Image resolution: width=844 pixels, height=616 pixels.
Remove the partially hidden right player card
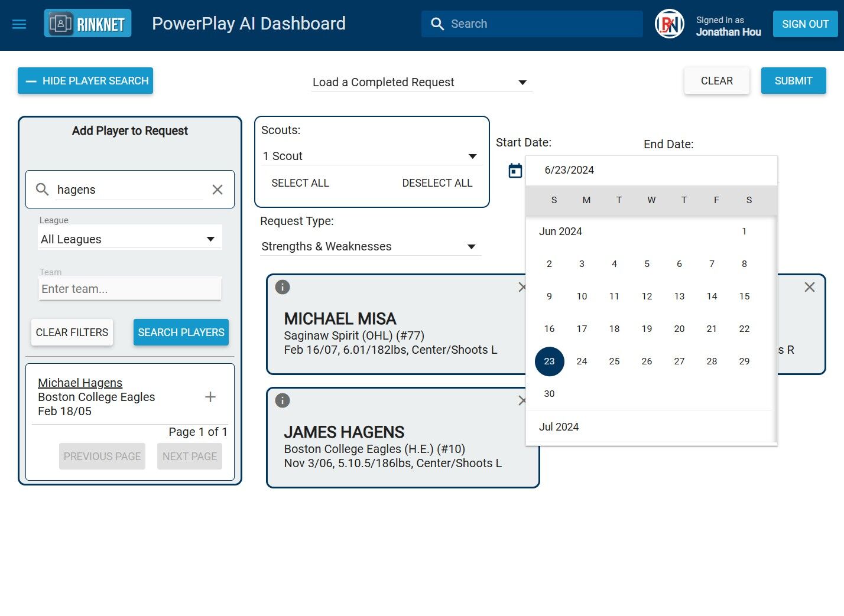tap(810, 287)
